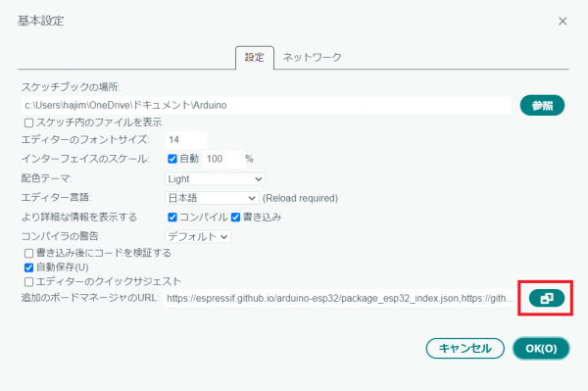Switch to the ネットワーク tab
Viewport: 588px width, 391px height.
312,58
